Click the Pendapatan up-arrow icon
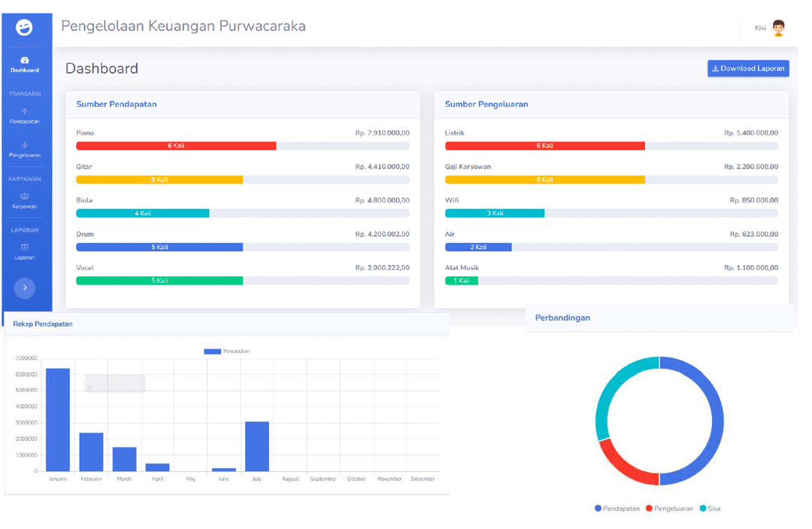The width and height of the screenshot is (812, 529). tap(25, 111)
